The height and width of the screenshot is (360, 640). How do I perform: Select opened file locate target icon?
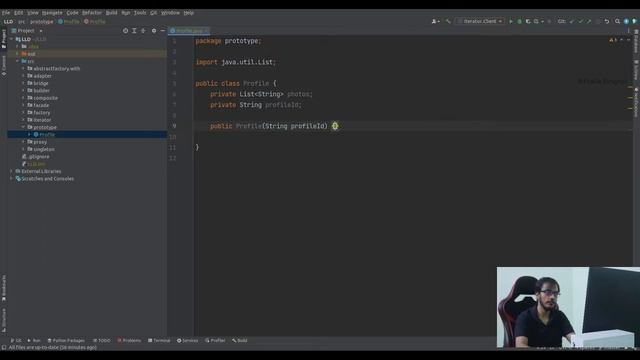click(x=125, y=31)
